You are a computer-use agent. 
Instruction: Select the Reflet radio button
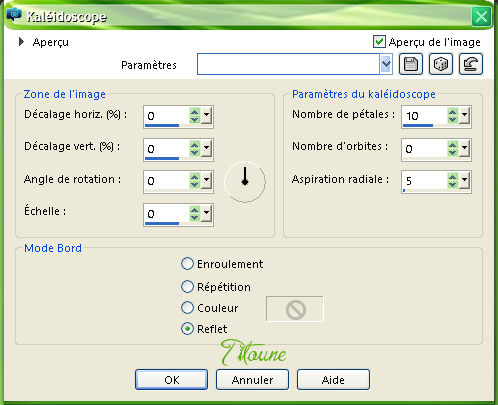point(187,329)
